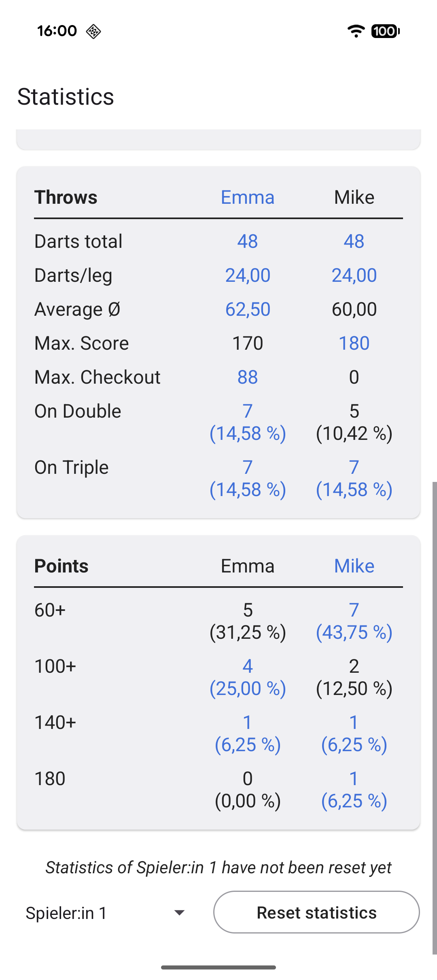Select the Spieler:in 1 player selector text
This screenshot has height=980, width=437.
click(x=66, y=913)
